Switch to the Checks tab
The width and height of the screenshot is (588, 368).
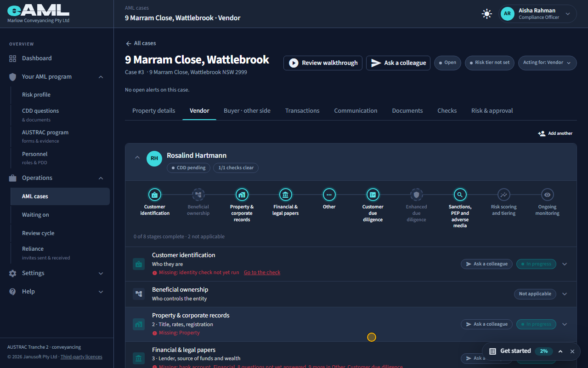447,111
